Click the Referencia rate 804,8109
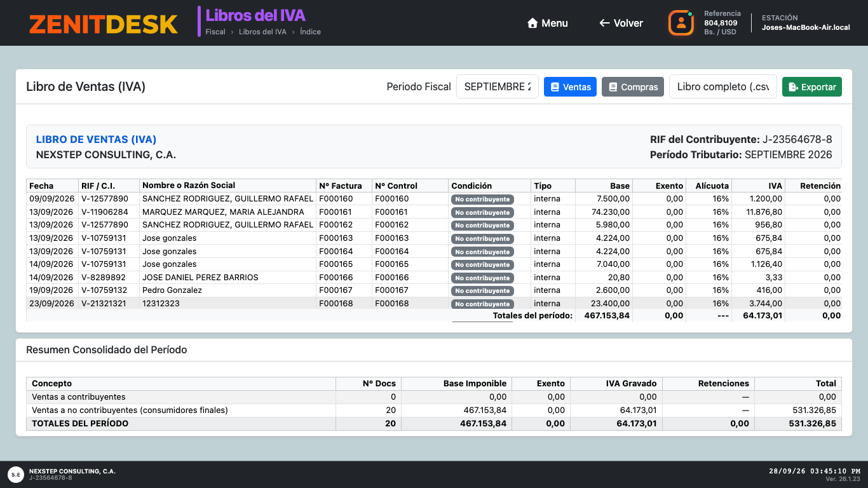The width and height of the screenshot is (868, 488). coord(722,23)
